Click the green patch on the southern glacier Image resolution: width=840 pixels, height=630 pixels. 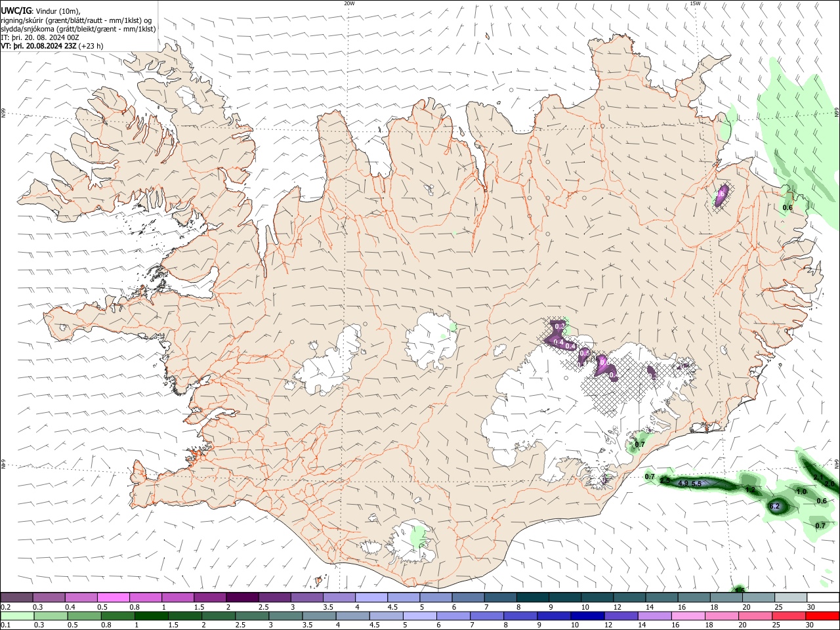(417, 535)
